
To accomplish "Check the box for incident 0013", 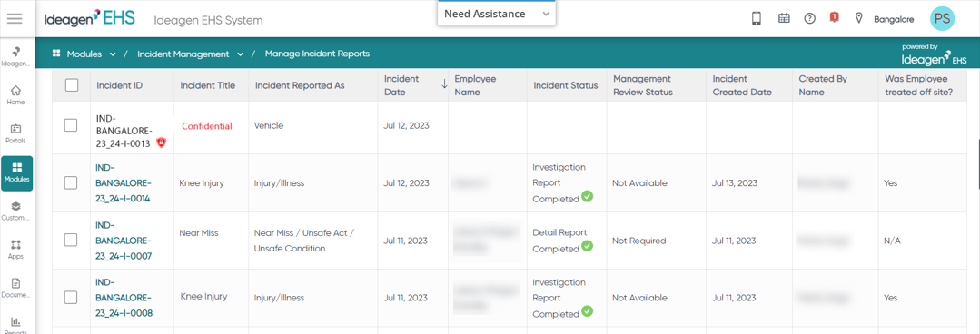I will click(71, 125).
